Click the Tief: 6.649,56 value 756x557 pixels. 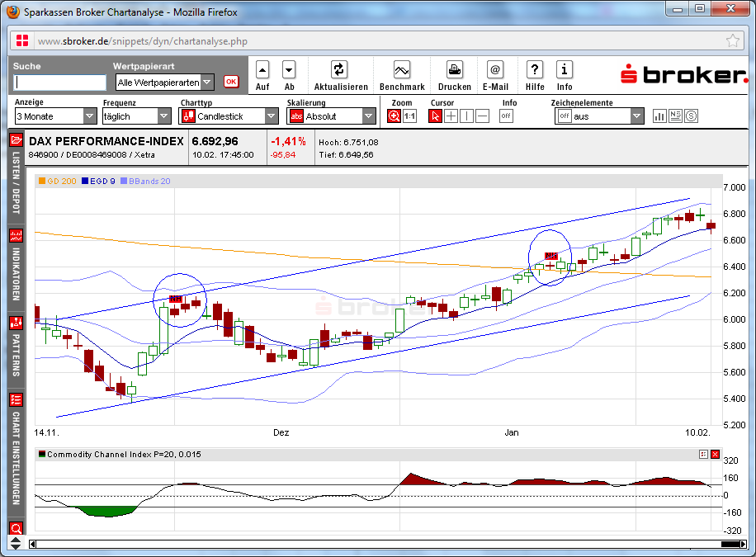(346, 155)
